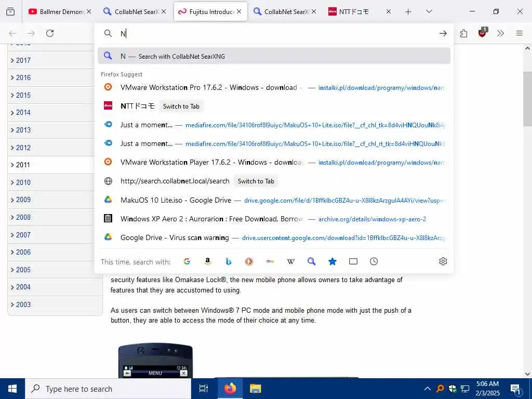The width and height of the screenshot is (532, 399).
Task: Open Windows XP Aero 2 archive.org suggestion
Action: [274, 219]
